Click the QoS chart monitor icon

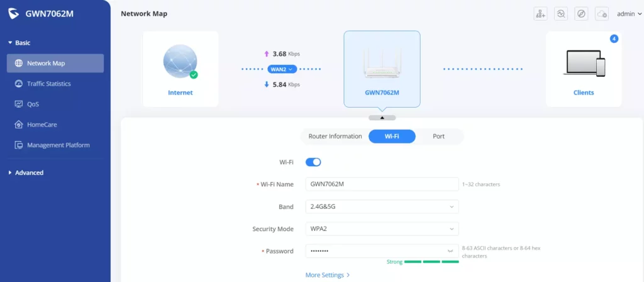18,104
